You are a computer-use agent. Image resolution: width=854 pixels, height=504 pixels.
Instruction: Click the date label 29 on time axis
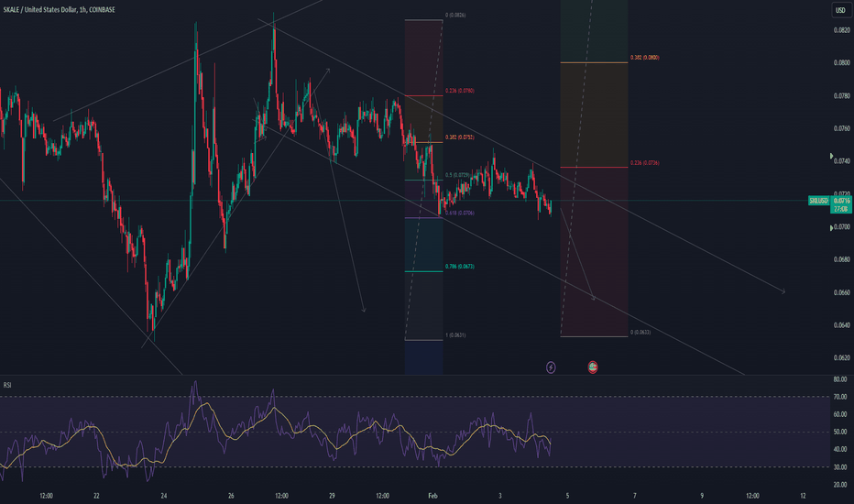pyautogui.click(x=332, y=496)
